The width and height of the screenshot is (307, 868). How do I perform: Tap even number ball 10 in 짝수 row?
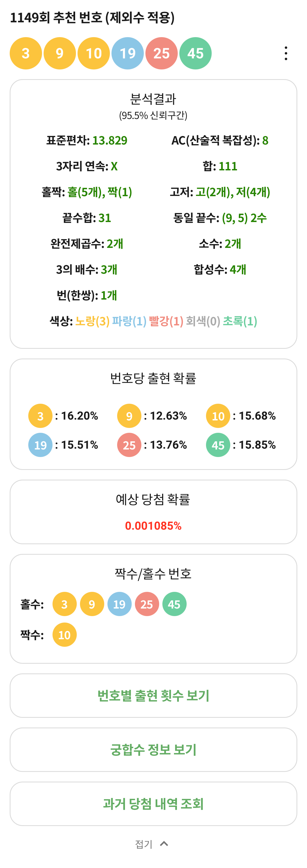tap(64, 635)
